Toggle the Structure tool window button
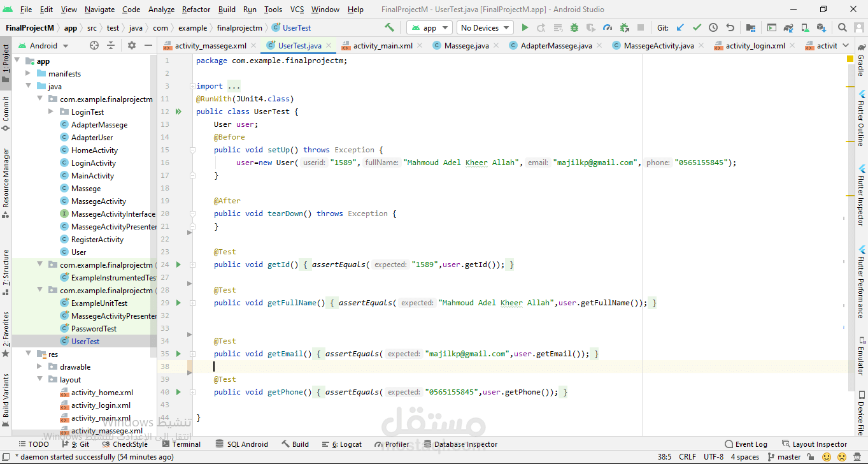Viewport: 868px width, 464px height. (x=6, y=273)
